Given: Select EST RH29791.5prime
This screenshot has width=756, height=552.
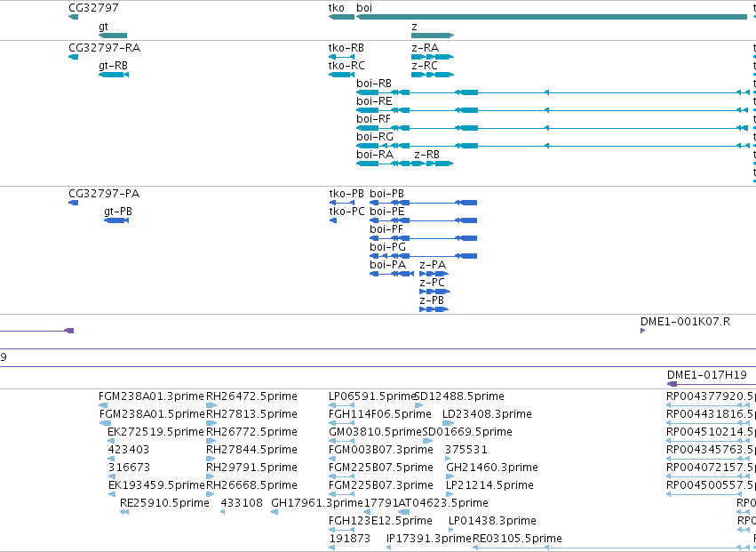Looking at the screenshot, I should (210, 476).
